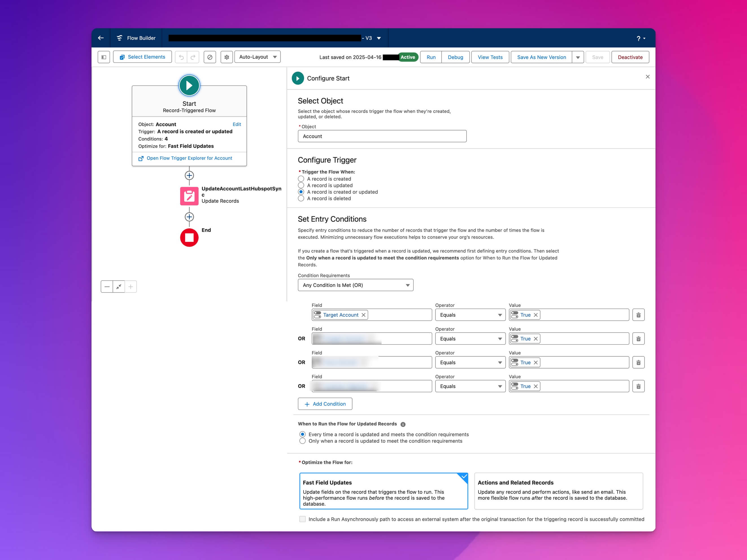Screen dimensions: 747x560
Task: Click the Add Condition button
Action: (325, 404)
